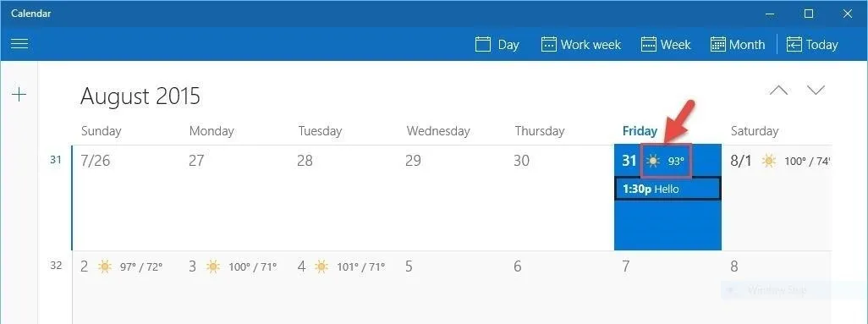868x324 pixels.
Task: Click sun weather icon on Friday 31
Action: point(653,162)
